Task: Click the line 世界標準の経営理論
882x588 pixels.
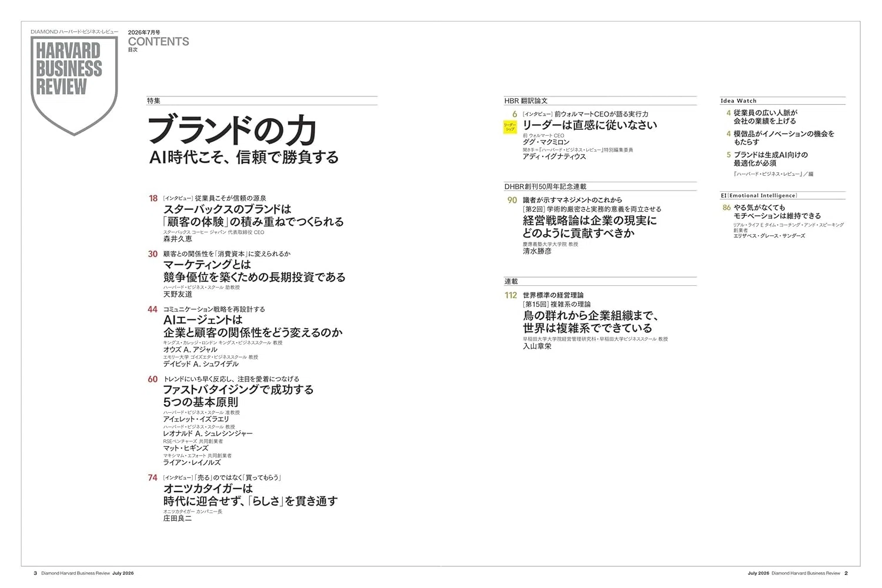Action: (x=553, y=295)
